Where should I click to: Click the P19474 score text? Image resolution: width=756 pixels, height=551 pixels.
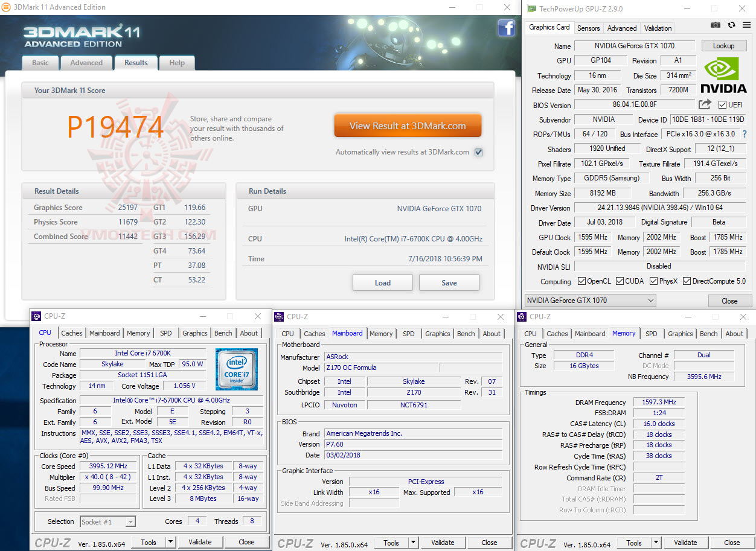coord(115,127)
